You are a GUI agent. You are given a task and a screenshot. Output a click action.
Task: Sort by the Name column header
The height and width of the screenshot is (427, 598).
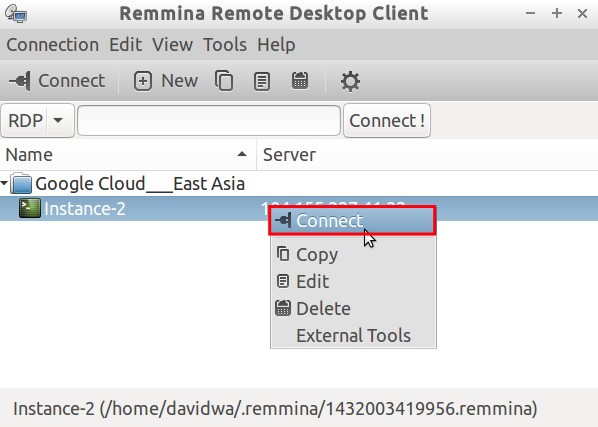pyautogui.click(x=128, y=155)
